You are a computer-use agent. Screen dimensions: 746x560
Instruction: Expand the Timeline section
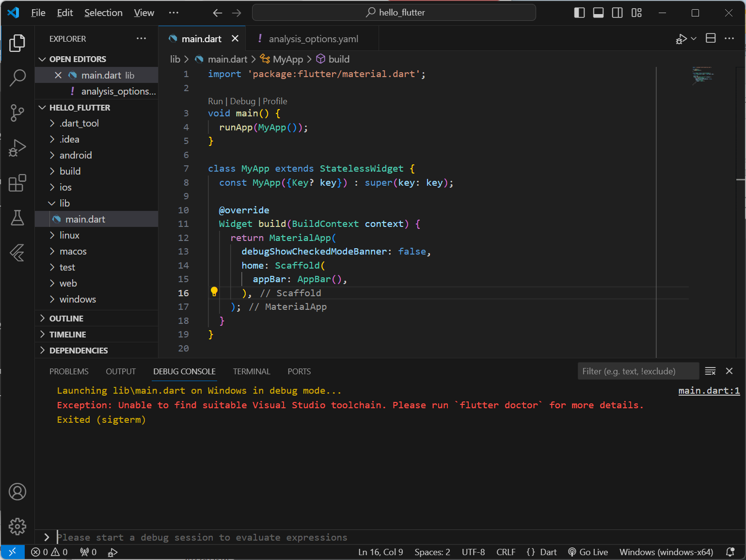(x=96, y=335)
